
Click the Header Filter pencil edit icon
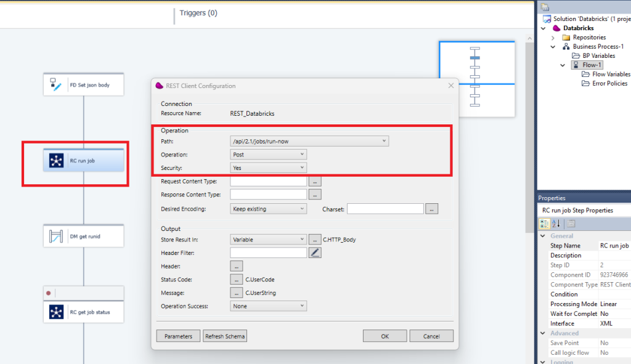315,253
